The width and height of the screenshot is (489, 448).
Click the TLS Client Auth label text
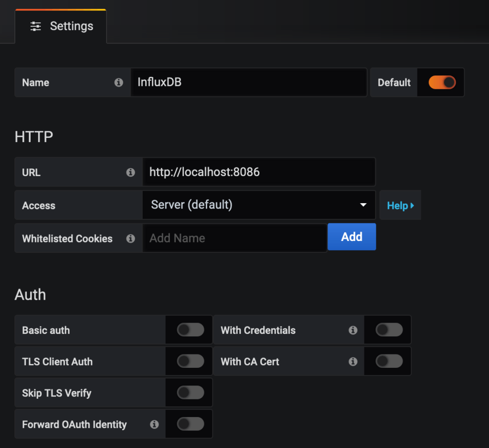[x=57, y=362]
